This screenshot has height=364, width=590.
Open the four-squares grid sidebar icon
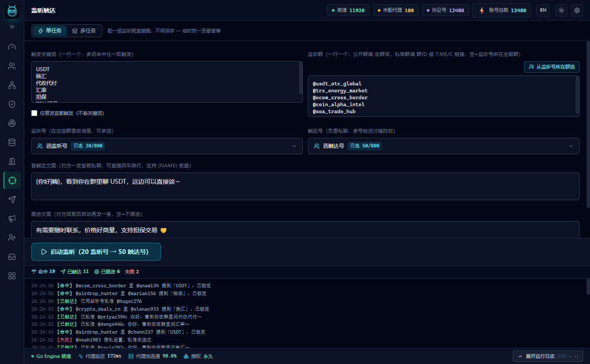click(x=12, y=276)
